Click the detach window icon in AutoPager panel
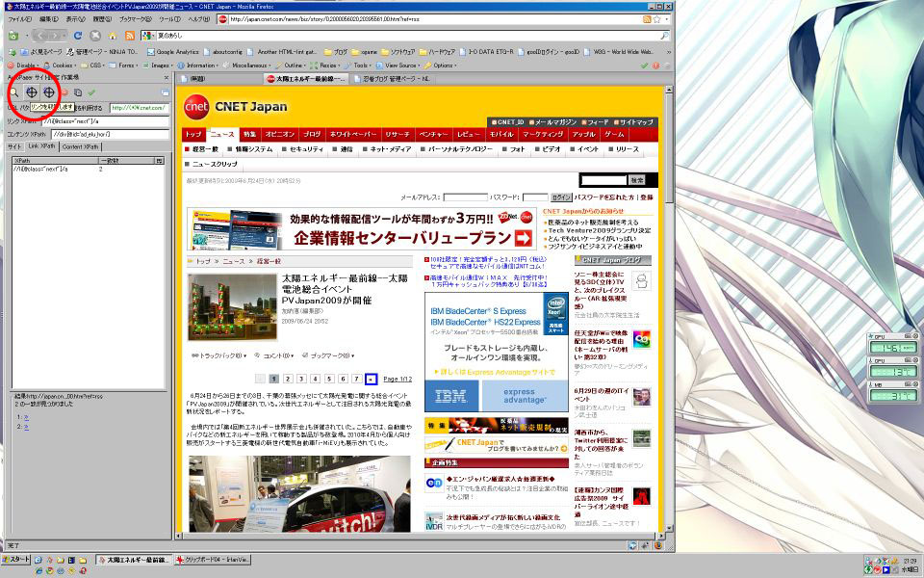 pos(165,92)
